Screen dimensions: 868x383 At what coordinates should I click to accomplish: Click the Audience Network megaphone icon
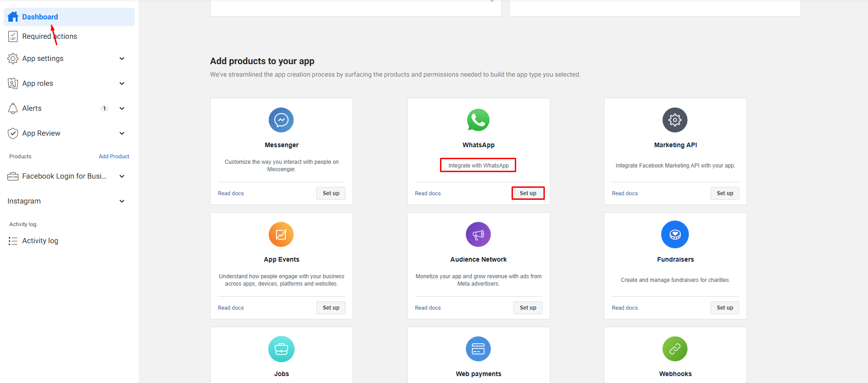[x=478, y=234]
